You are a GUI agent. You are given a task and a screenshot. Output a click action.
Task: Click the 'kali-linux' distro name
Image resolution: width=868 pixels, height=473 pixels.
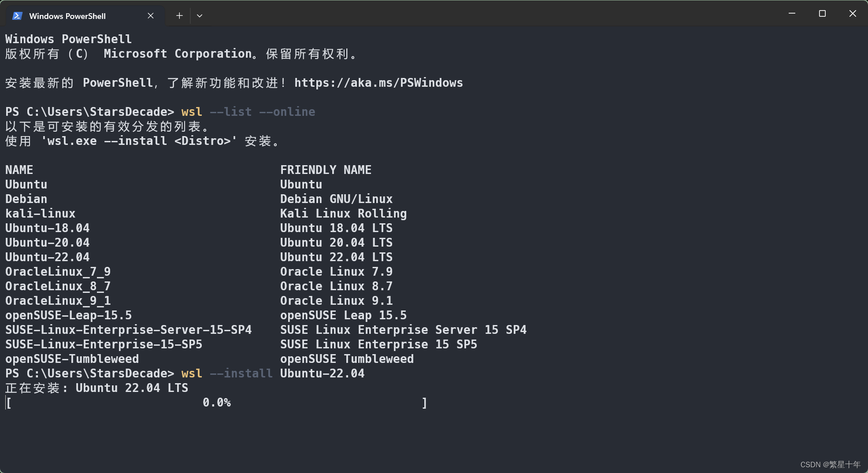41,214
